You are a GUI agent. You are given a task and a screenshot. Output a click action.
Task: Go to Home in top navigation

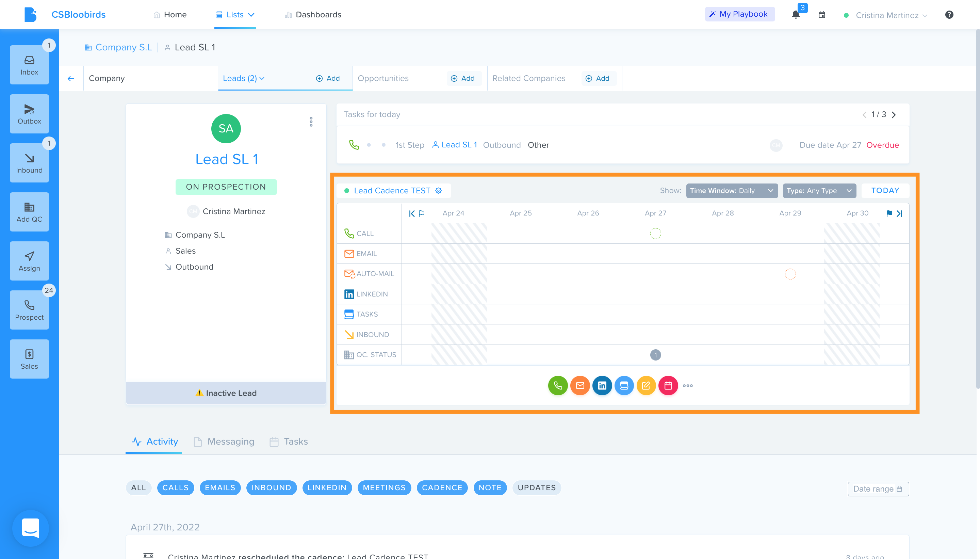click(170, 15)
